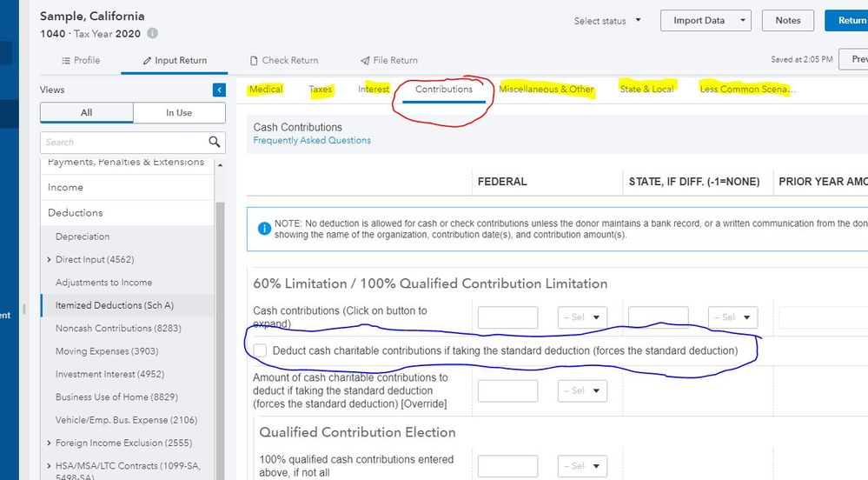Enable deduct cash charitable contributions checkbox
868x480 pixels.
coord(260,350)
